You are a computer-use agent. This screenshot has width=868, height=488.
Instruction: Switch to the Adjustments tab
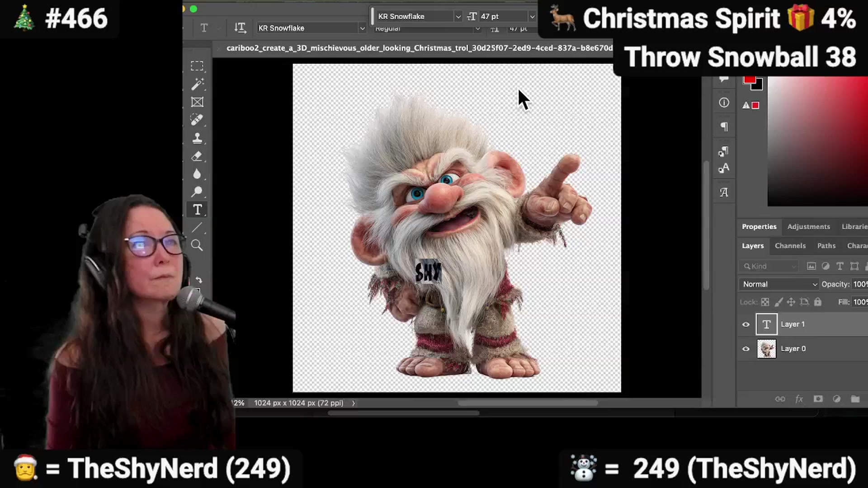tap(808, 227)
